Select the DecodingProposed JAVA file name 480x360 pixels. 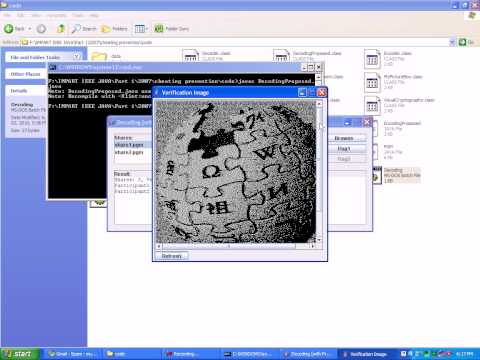[402, 123]
